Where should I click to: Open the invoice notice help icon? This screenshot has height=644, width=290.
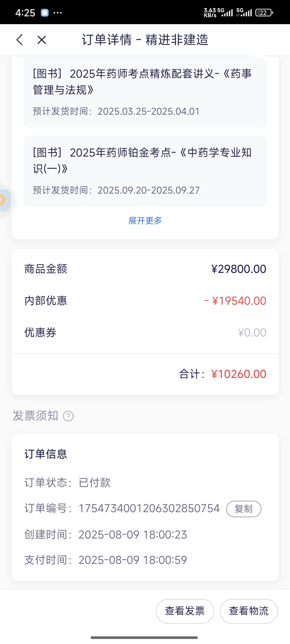point(68,416)
